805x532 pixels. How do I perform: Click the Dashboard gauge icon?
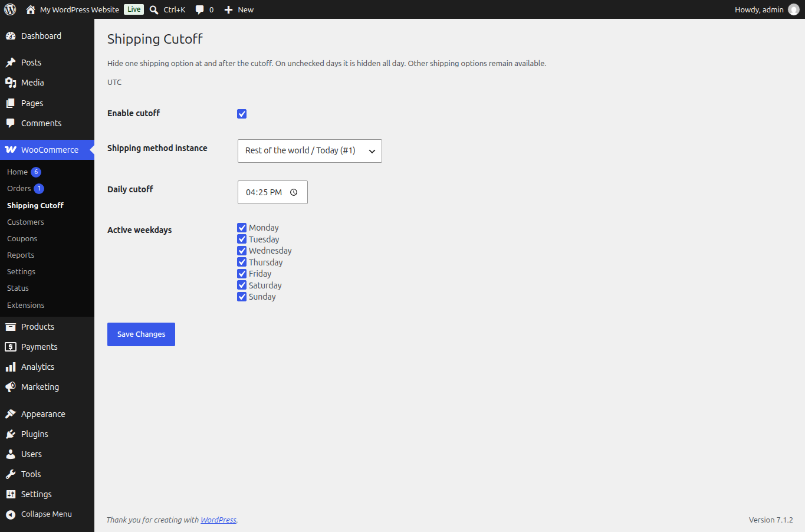coord(11,36)
